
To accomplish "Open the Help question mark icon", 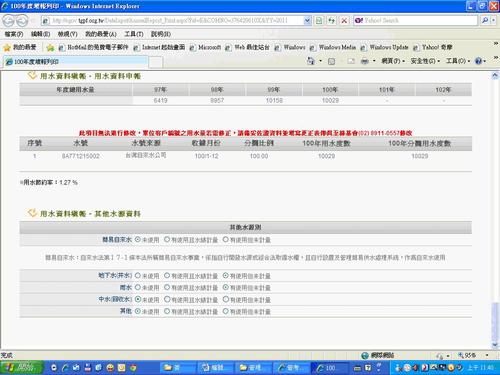I will pyautogui.click(x=478, y=61).
